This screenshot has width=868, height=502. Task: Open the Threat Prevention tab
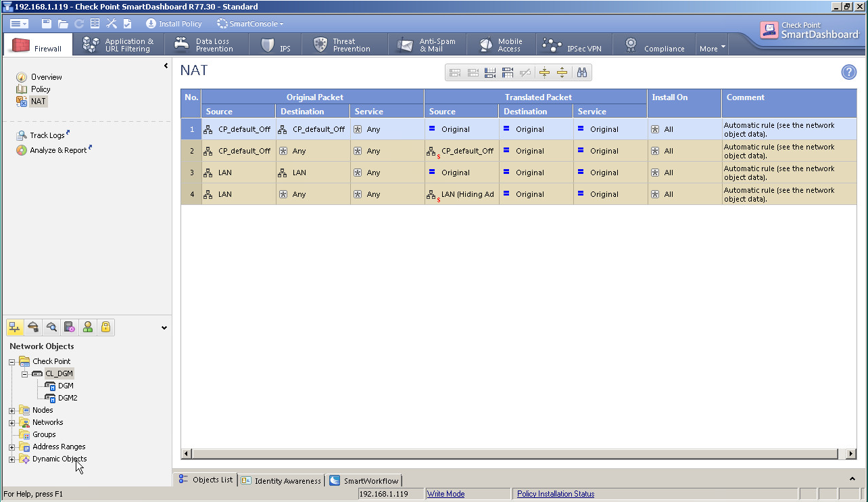coord(344,45)
